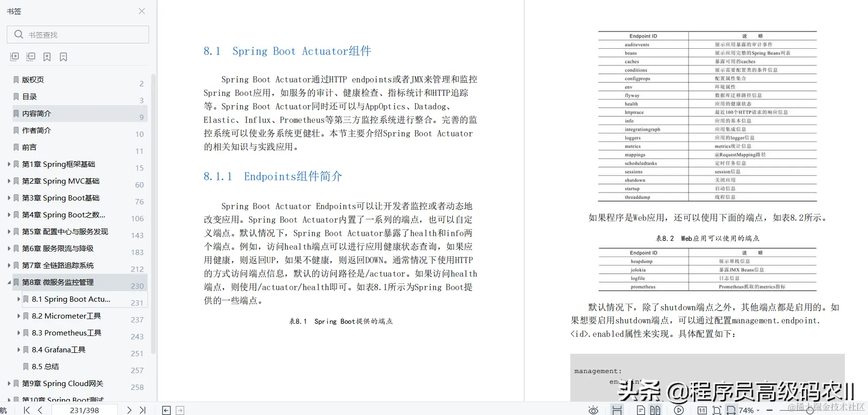Expand 第5章 配置中心与服务发现 chapter
Image resolution: width=868 pixels, height=415 pixels.
pos(9,231)
